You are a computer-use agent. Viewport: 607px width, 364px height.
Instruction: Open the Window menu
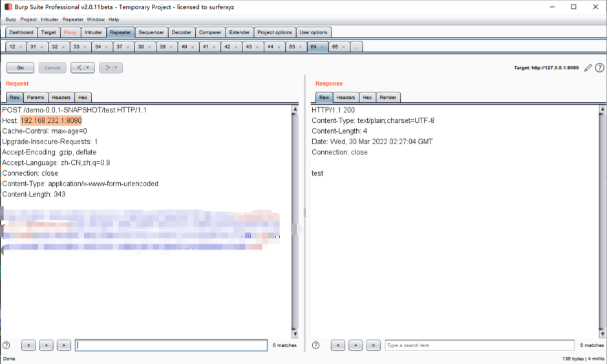pos(96,19)
